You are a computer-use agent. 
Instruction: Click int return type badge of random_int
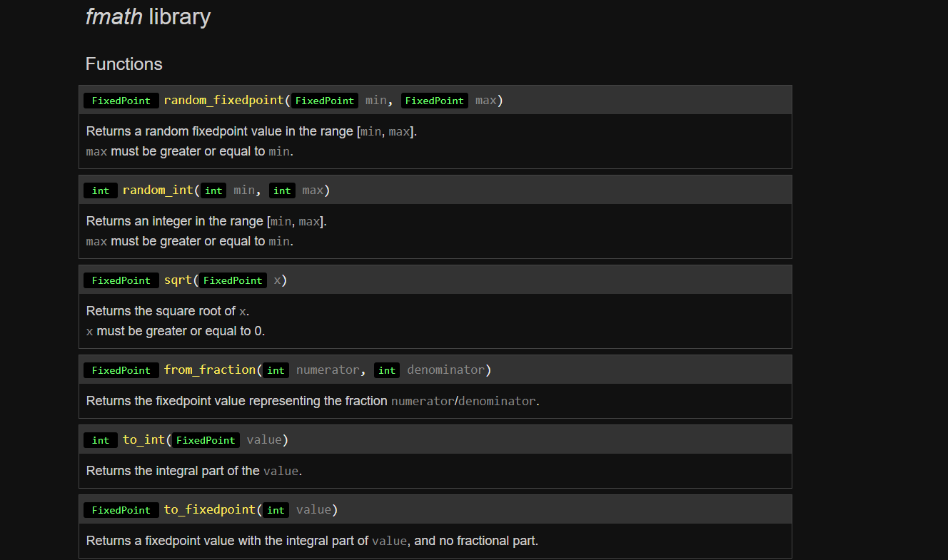(x=101, y=190)
